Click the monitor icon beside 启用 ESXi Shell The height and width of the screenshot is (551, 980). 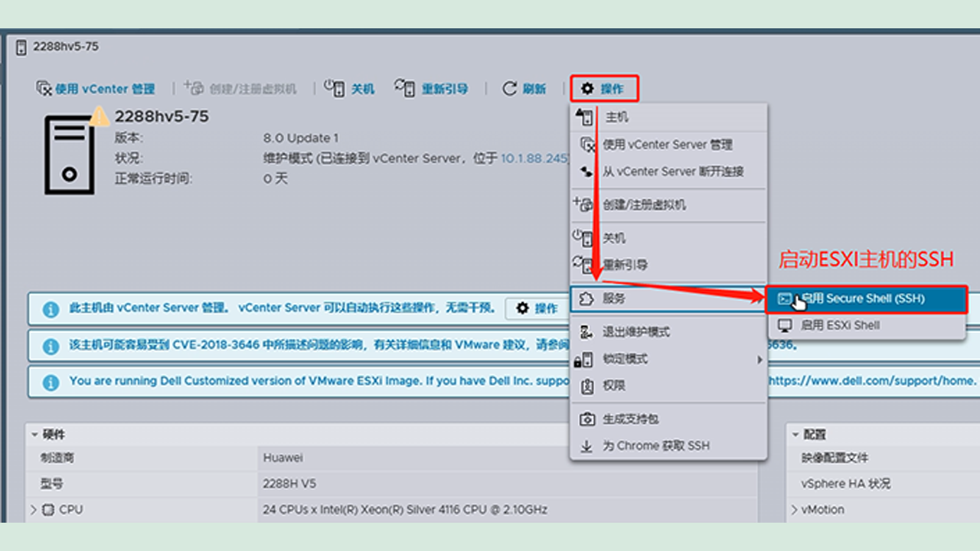point(784,325)
